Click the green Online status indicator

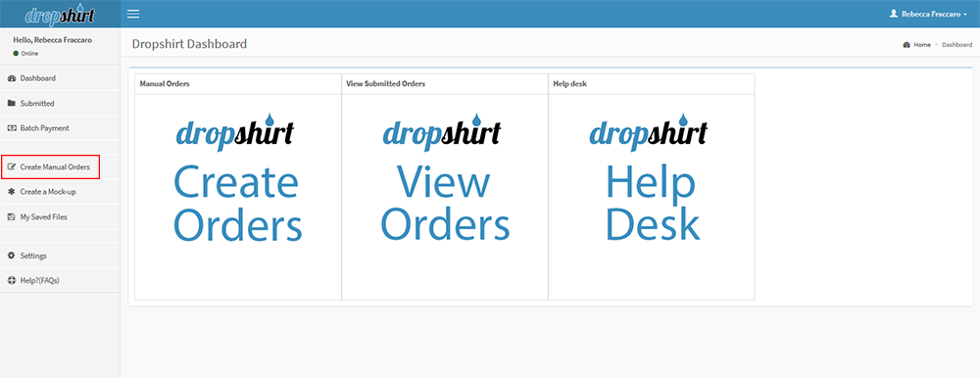coord(16,54)
